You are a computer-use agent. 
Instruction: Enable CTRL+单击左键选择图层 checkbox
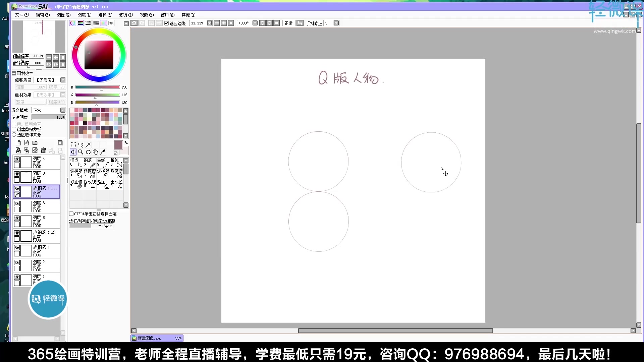(x=71, y=214)
